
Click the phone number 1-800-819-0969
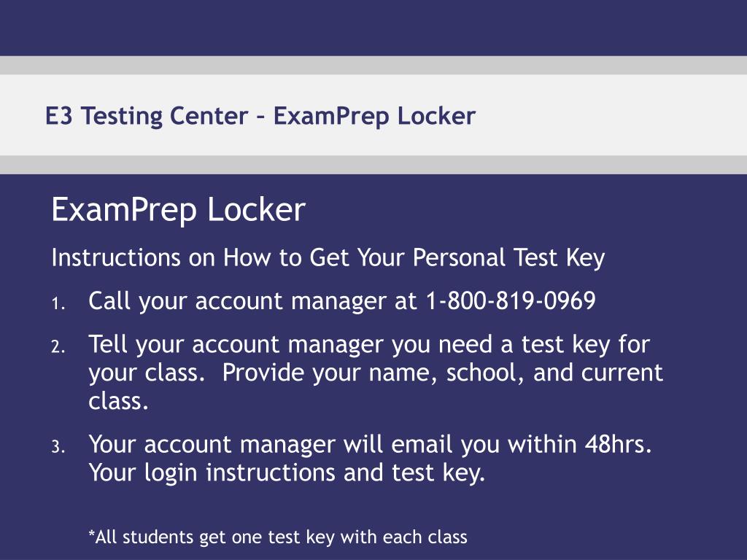click(x=510, y=300)
